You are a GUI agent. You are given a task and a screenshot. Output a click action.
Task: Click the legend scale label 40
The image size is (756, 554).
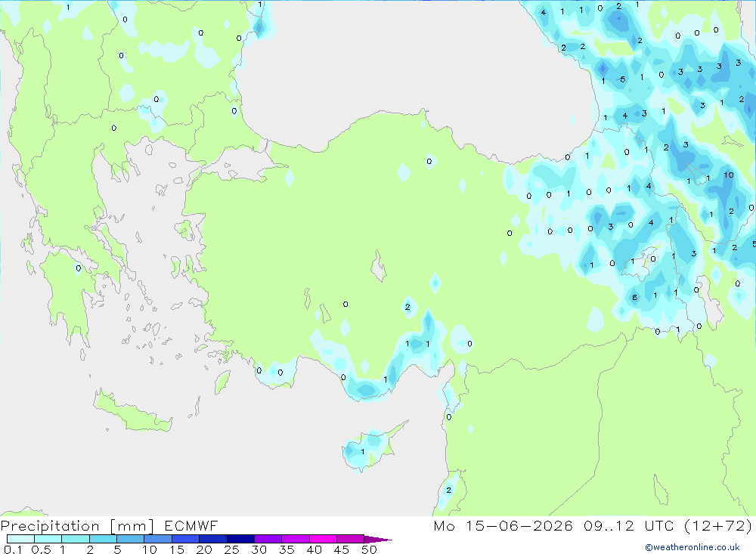click(x=314, y=549)
